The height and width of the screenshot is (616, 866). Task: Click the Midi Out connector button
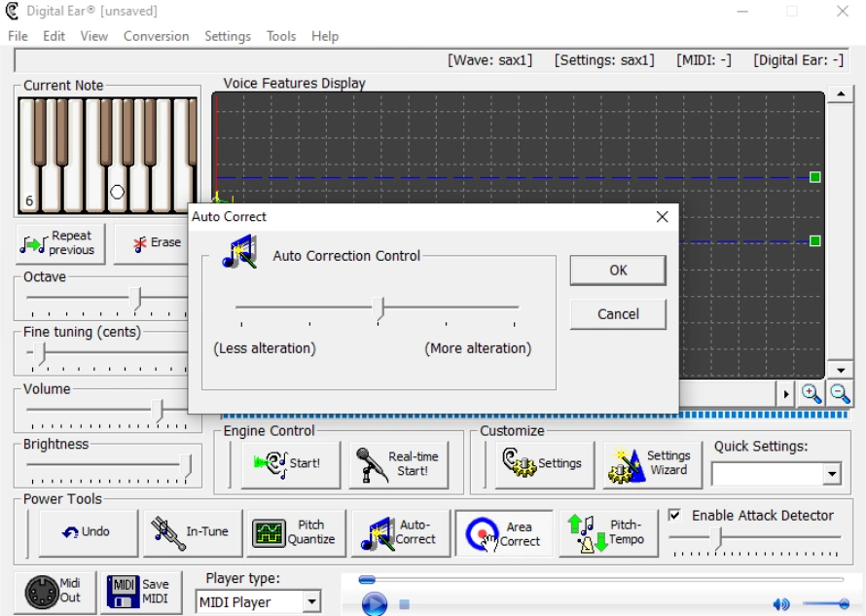pyautogui.click(x=55, y=591)
